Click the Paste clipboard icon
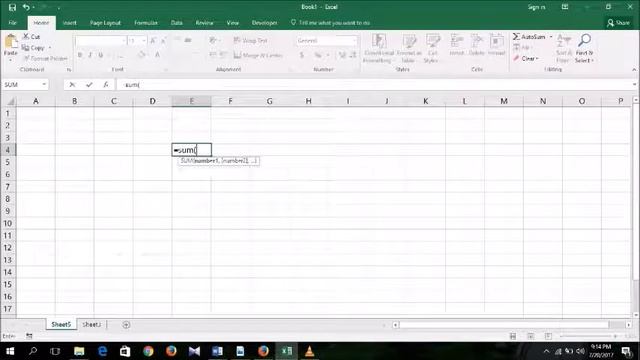Screen dimensions: 640x360 tap(10, 42)
